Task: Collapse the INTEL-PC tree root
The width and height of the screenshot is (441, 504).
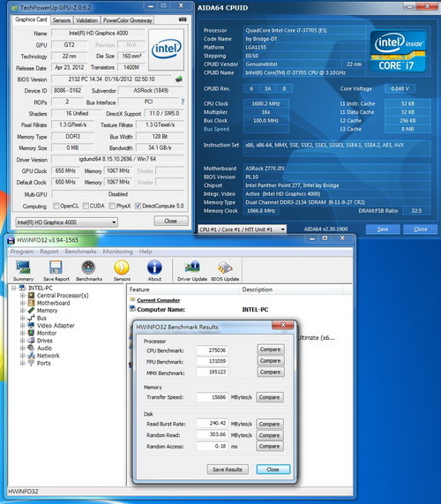Action: (x=14, y=288)
